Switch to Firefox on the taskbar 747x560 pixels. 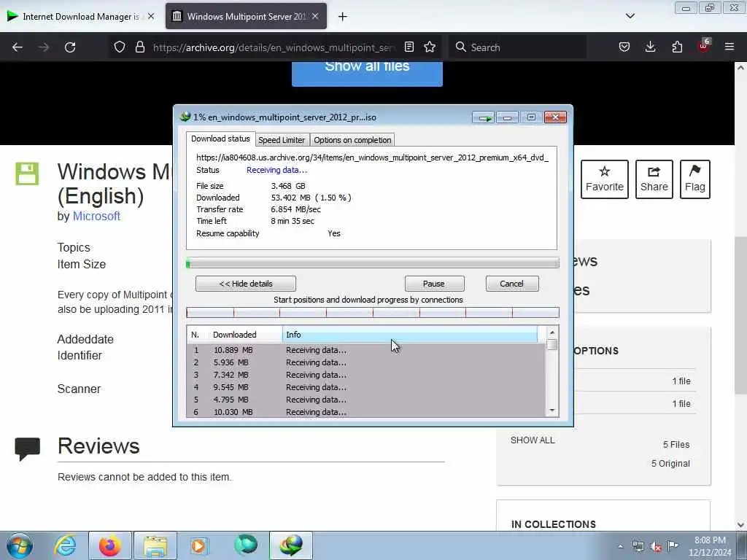[109, 545]
